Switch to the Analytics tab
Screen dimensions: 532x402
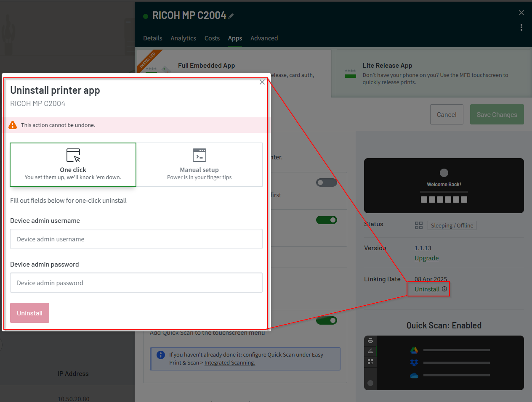click(183, 38)
